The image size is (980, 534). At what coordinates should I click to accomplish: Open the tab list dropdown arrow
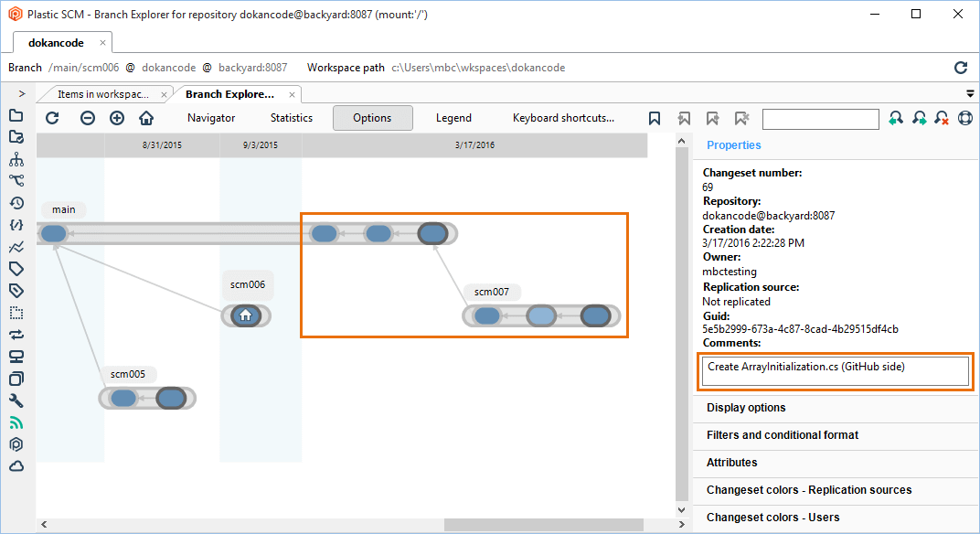(970, 93)
